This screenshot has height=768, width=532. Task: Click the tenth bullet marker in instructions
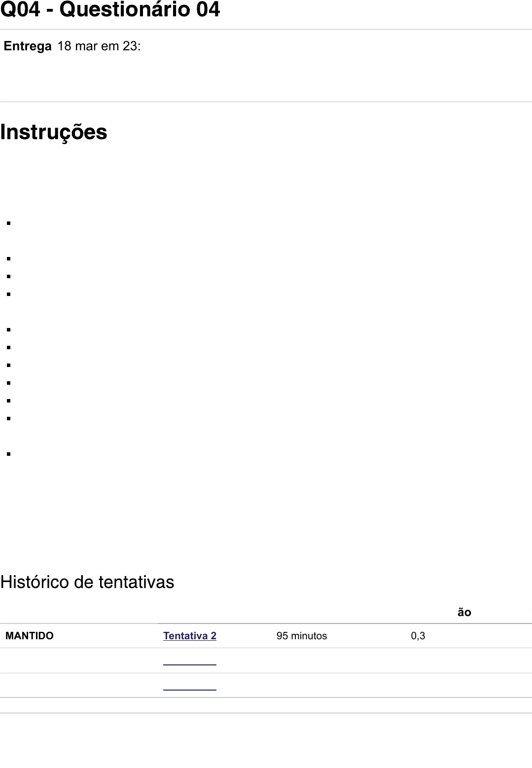coord(9,418)
